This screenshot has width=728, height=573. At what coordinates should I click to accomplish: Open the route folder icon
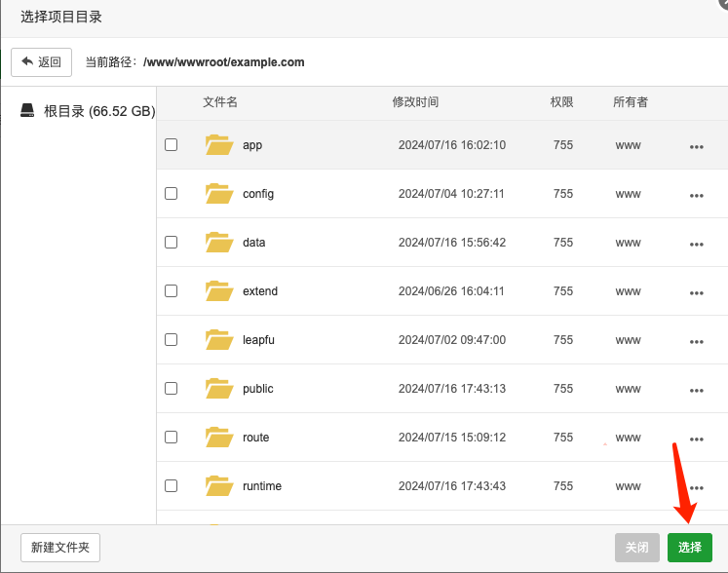point(219,438)
